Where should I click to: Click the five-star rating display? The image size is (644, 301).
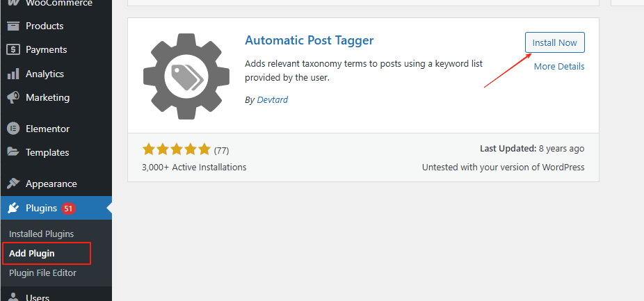click(176, 149)
